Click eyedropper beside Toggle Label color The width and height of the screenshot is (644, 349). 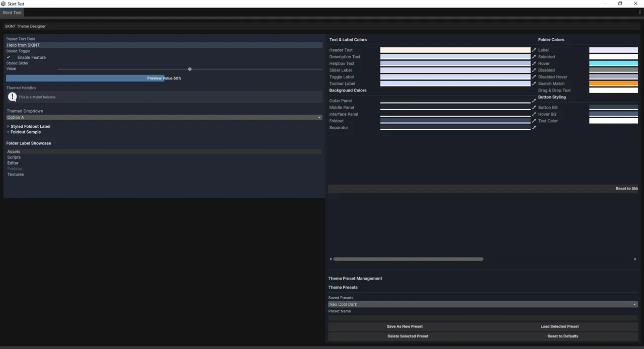pyautogui.click(x=534, y=77)
